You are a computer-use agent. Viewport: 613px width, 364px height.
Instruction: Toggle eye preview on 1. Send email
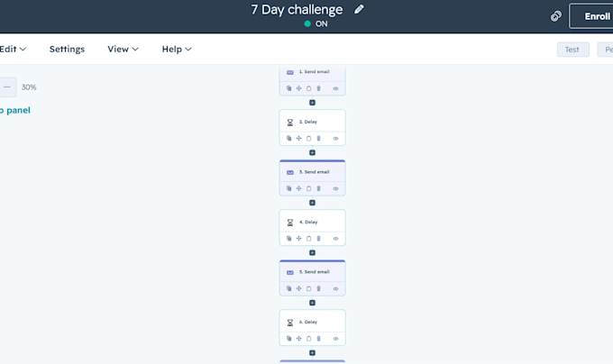point(335,88)
